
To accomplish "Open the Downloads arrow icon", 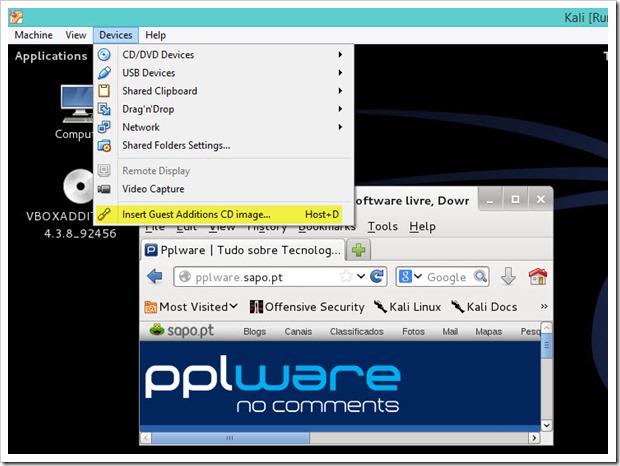I will click(x=508, y=276).
